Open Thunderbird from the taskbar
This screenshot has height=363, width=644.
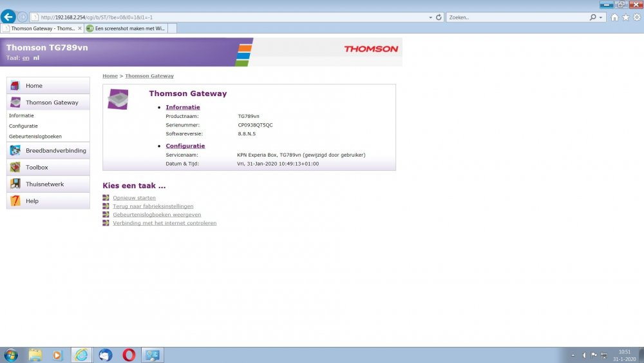click(x=105, y=355)
